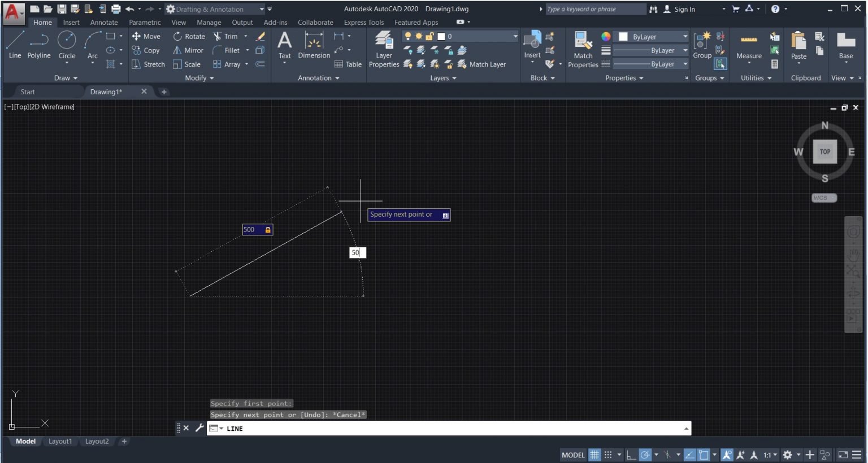This screenshot has width=868, height=463.
Task: Toggle grid display in status bar
Action: pos(594,455)
